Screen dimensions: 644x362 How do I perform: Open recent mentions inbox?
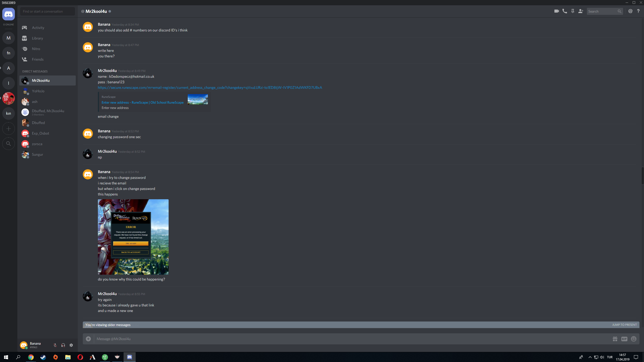point(630,11)
